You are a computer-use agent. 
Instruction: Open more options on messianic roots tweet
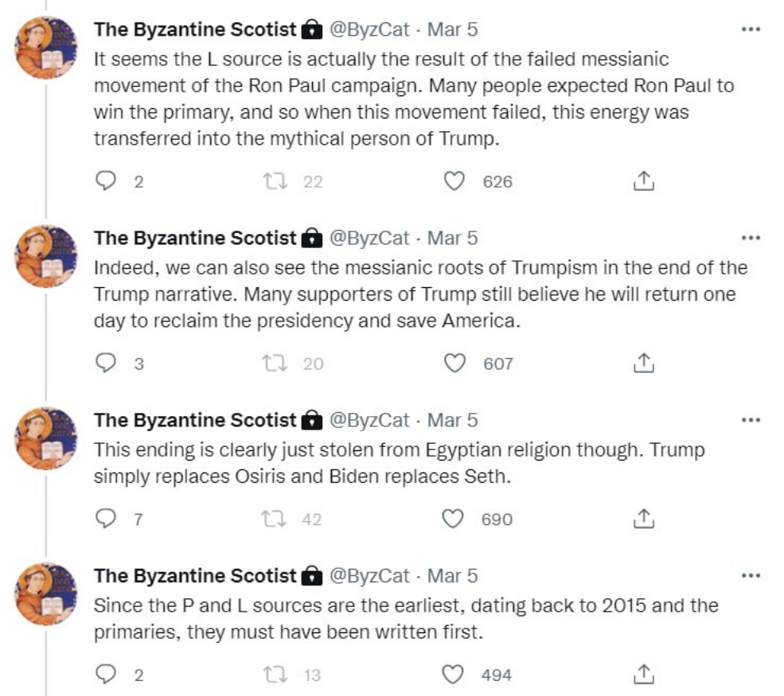pyautogui.click(x=750, y=238)
